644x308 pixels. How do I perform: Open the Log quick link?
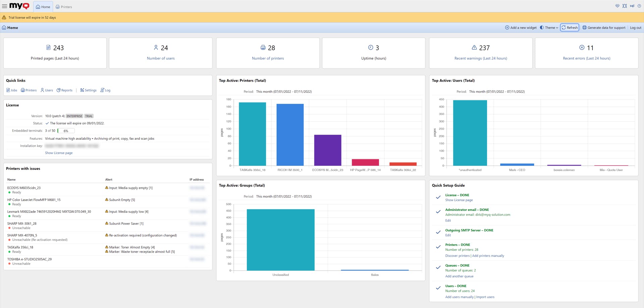[x=105, y=90]
